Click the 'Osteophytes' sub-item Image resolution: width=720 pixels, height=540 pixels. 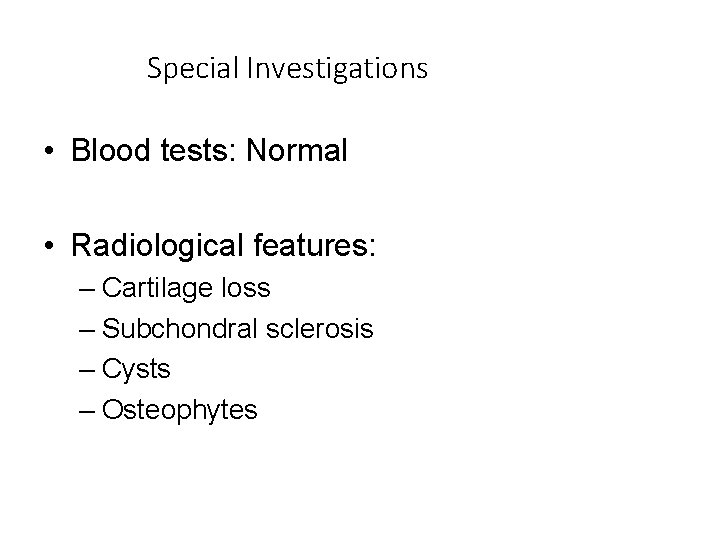point(180,409)
